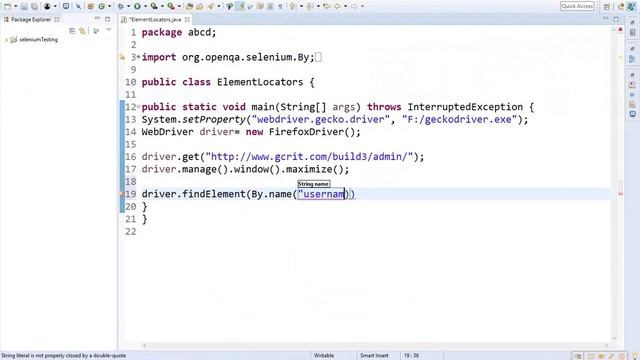Select the seleniumTesting project
Viewport: 640px width, 360px height.
[38, 40]
